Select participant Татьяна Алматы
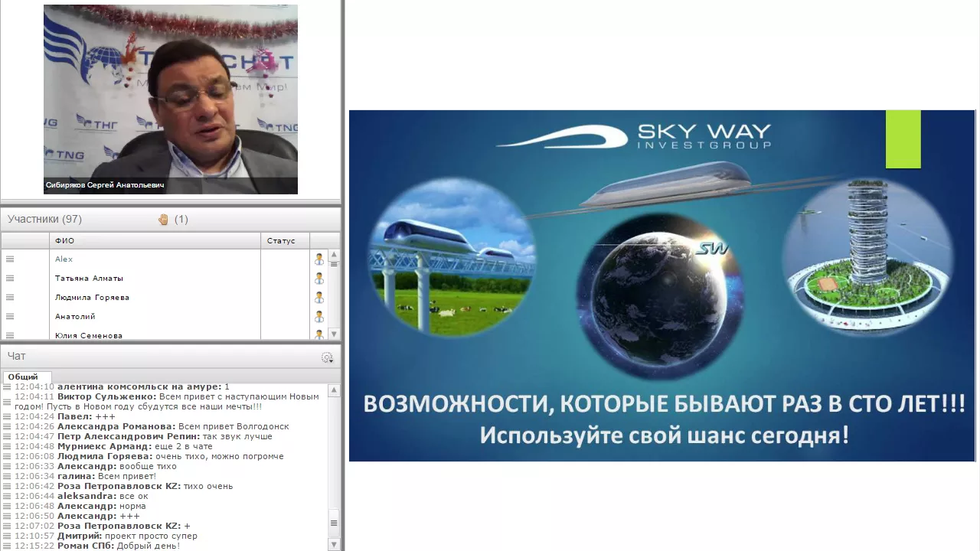The width and height of the screenshot is (980, 551). [89, 279]
